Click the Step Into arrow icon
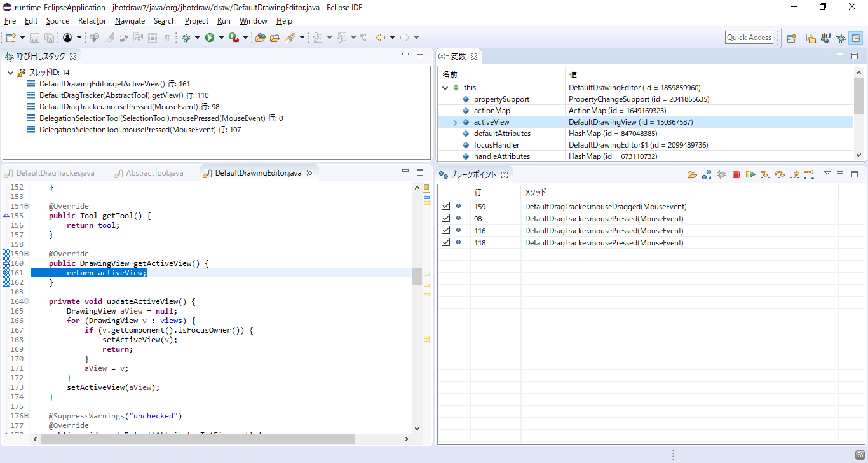Screen dimensions: 868x463 765,174
